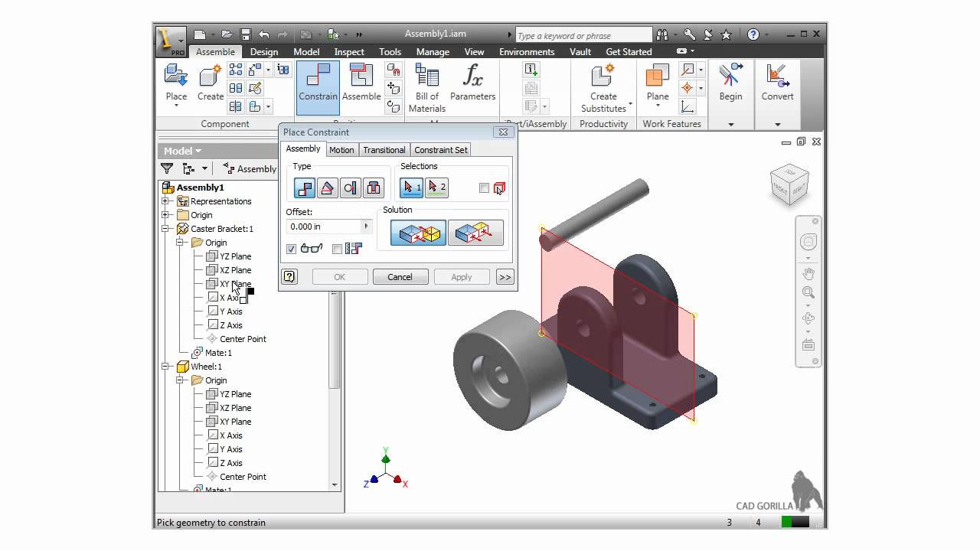This screenshot has height=551, width=980.
Task: Click the Assemble tool in ribbon
Action: [x=361, y=83]
